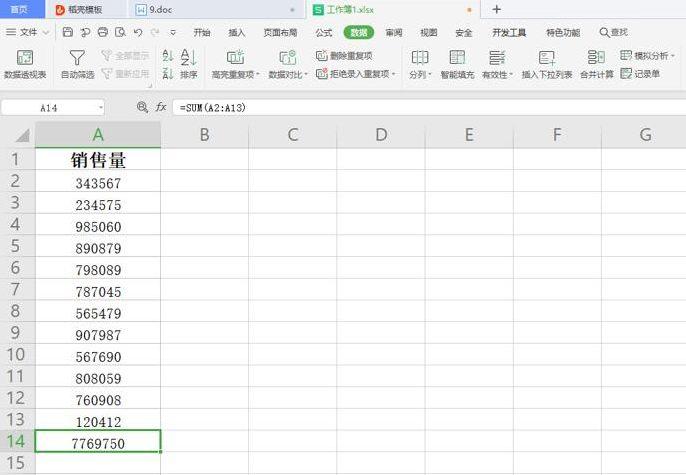The image size is (686, 475).
Task: Click 删除重复项 remove duplicates
Action: coord(344,56)
